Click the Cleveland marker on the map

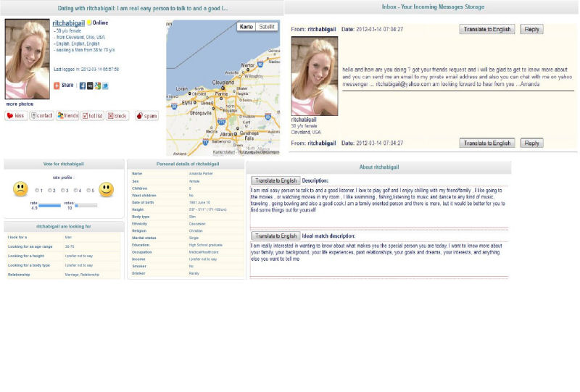click(x=223, y=88)
